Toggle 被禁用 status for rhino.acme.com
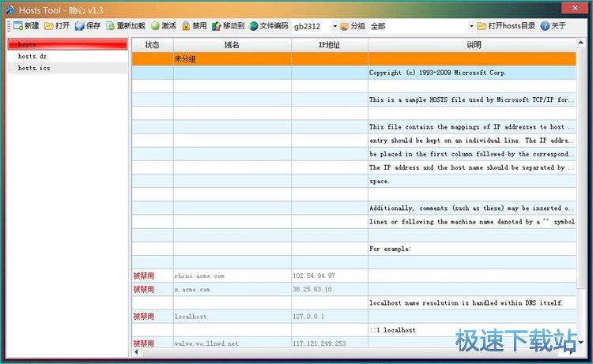Viewport: 593px width, 364px height. pos(144,276)
